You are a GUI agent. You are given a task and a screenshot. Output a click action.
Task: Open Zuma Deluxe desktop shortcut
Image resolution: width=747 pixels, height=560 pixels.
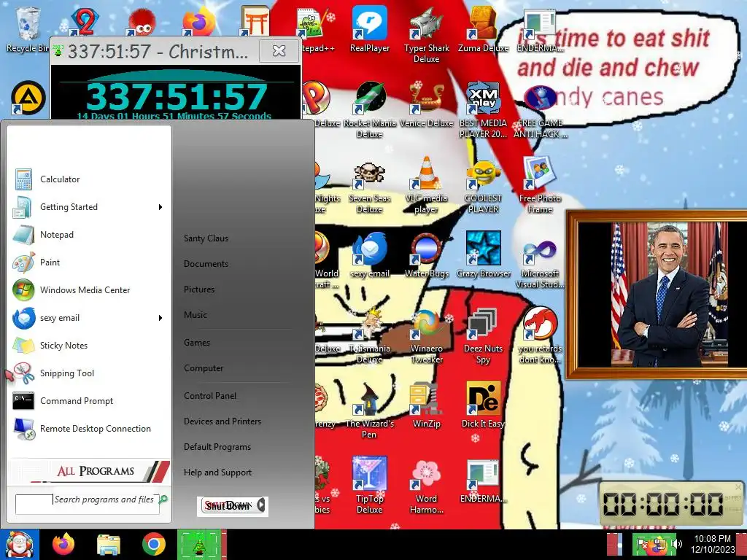483,29
